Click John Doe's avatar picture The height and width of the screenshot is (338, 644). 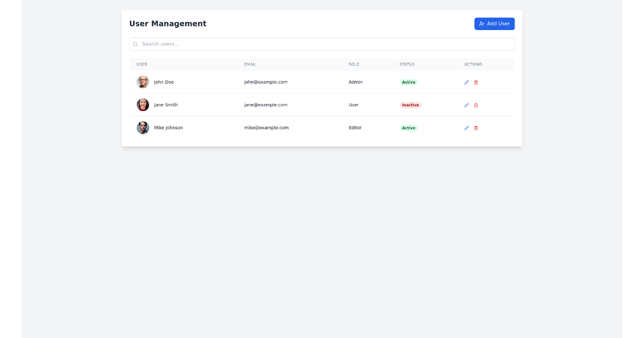tap(143, 82)
